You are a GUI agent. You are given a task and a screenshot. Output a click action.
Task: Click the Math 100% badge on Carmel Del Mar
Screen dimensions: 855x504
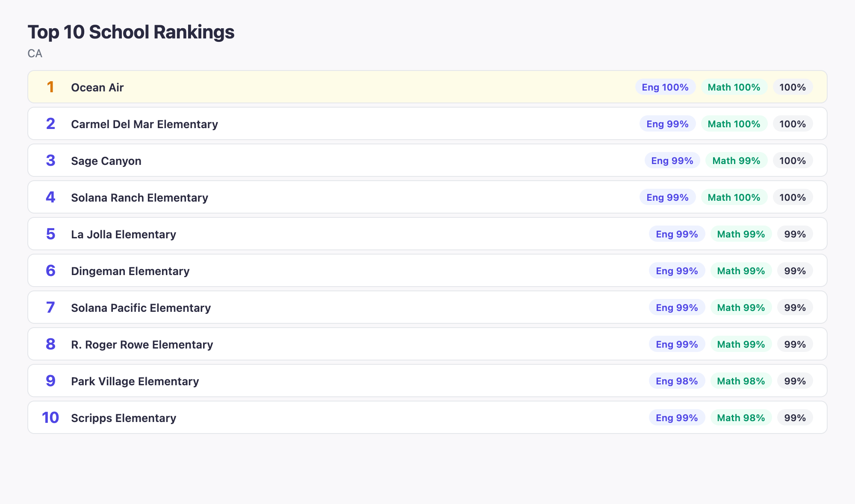(734, 124)
